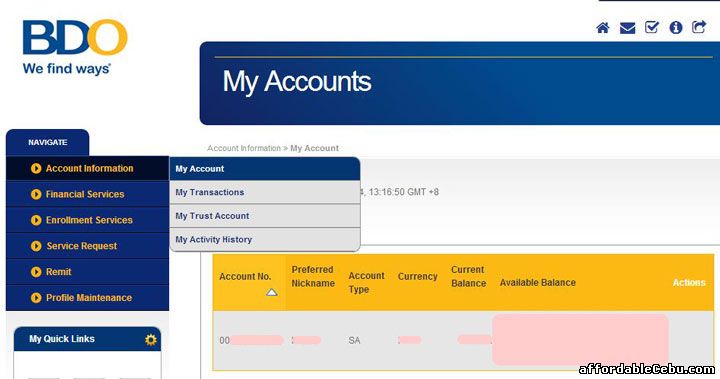
Task: Expand Service Request menu
Action: 87,246
